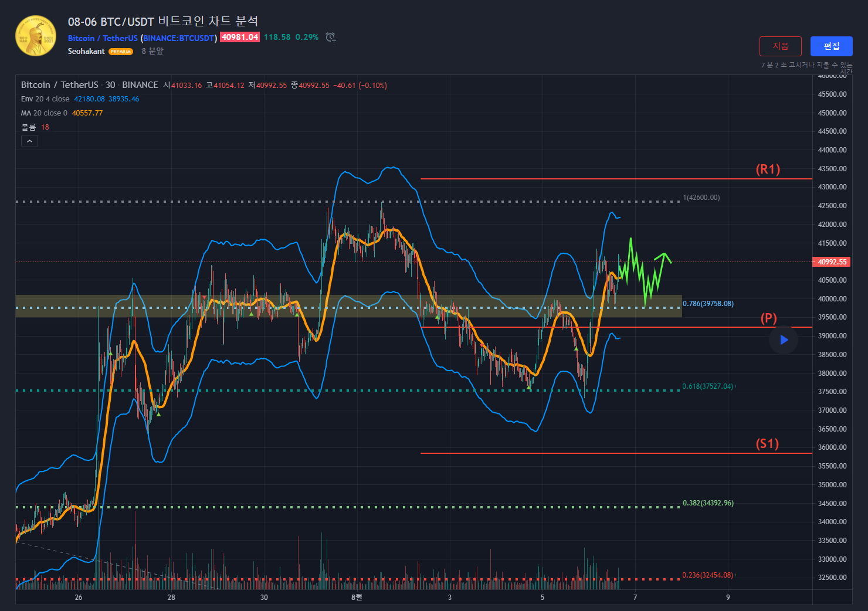
Task: Select the 0.618 Fibonacci level label
Action: pyautogui.click(x=707, y=386)
